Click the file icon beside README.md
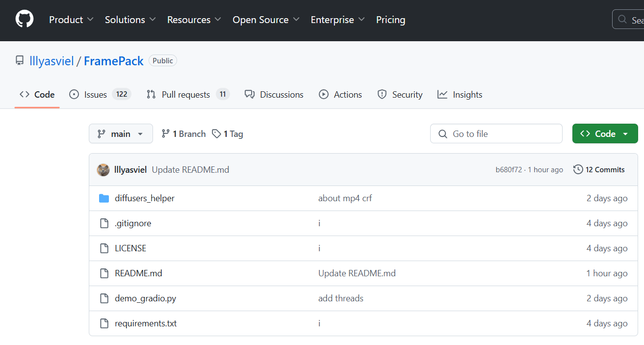Image resolution: width=644 pixels, height=345 pixels. pyautogui.click(x=104, y=273)
